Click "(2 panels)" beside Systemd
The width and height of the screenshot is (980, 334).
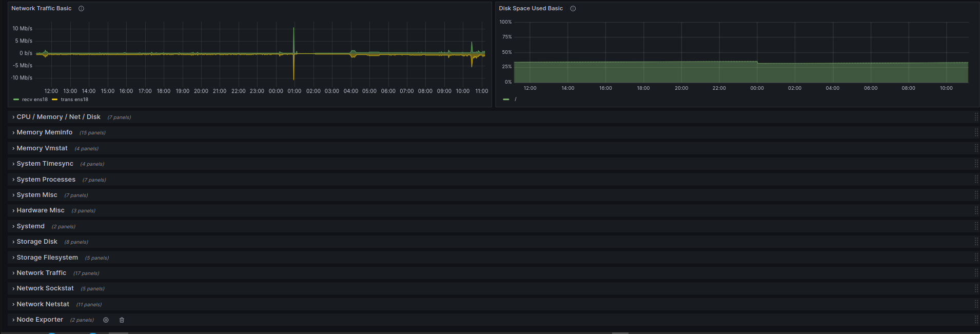tap(63, 227)
